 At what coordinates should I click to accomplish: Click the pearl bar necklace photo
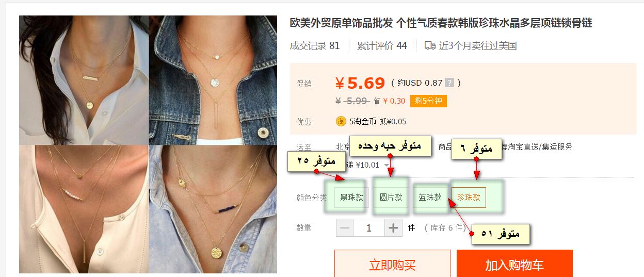pyautogui.click(x=84, y=209)
